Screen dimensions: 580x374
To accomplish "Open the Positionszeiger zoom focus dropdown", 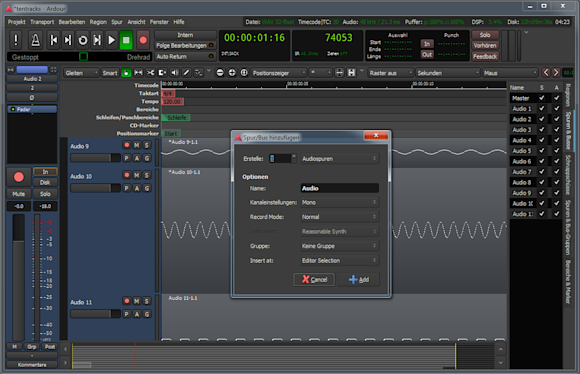I will 279,73.
